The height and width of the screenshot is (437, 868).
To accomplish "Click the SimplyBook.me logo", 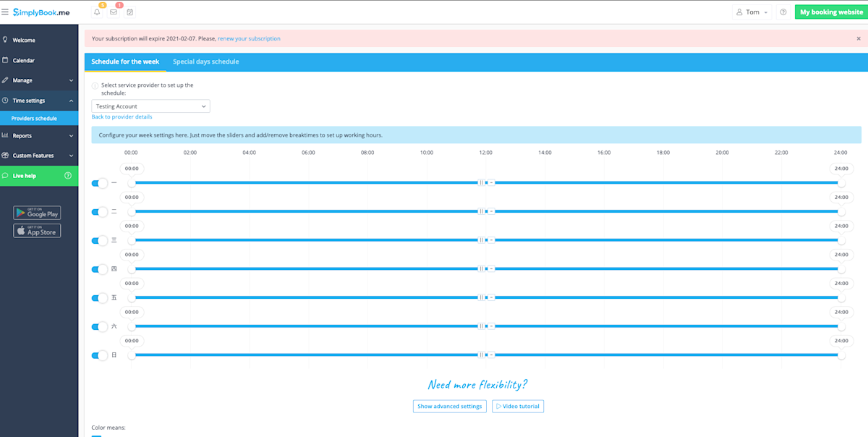I will [x=42, y=12].
